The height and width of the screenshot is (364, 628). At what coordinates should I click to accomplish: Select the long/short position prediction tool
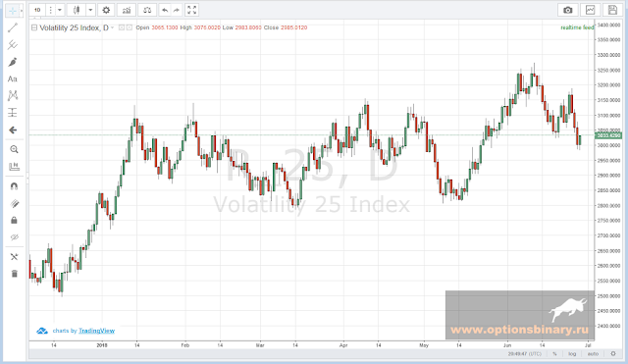coord(13,113)
